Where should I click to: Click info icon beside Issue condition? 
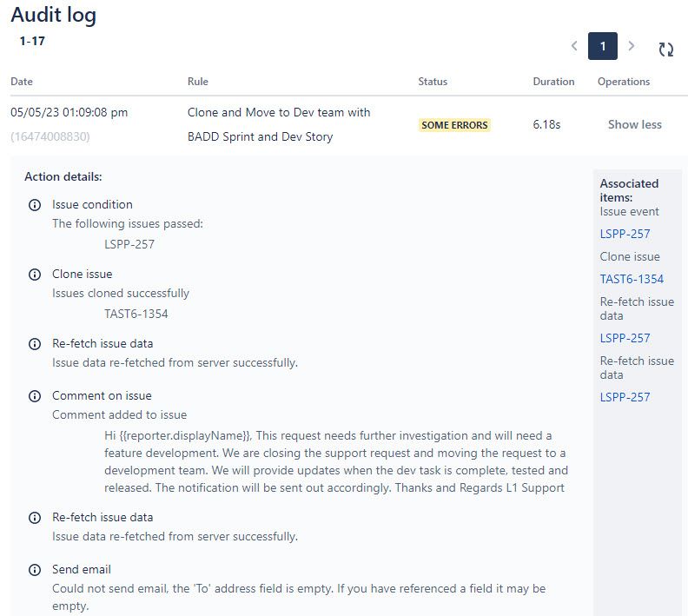(x=35, y=205)
